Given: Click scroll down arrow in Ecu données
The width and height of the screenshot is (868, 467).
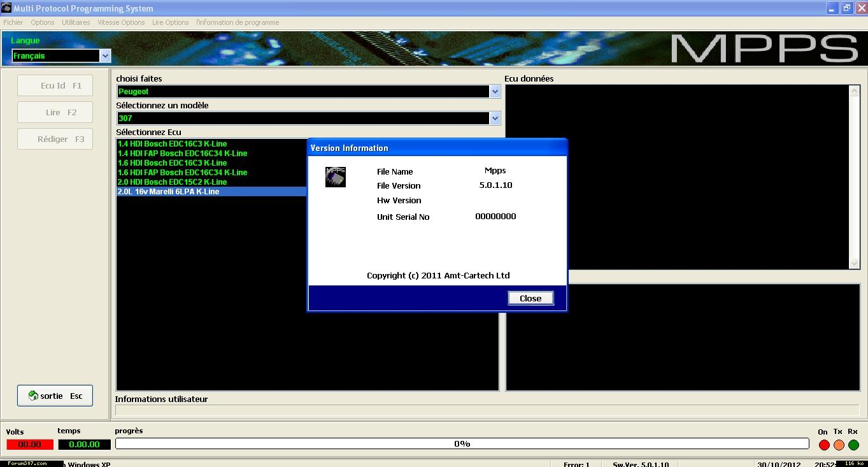Looking at the screenshot, I should [855, 263].
